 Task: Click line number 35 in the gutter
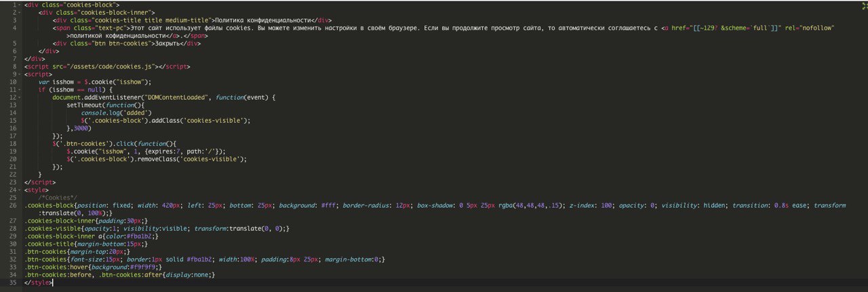12,282
